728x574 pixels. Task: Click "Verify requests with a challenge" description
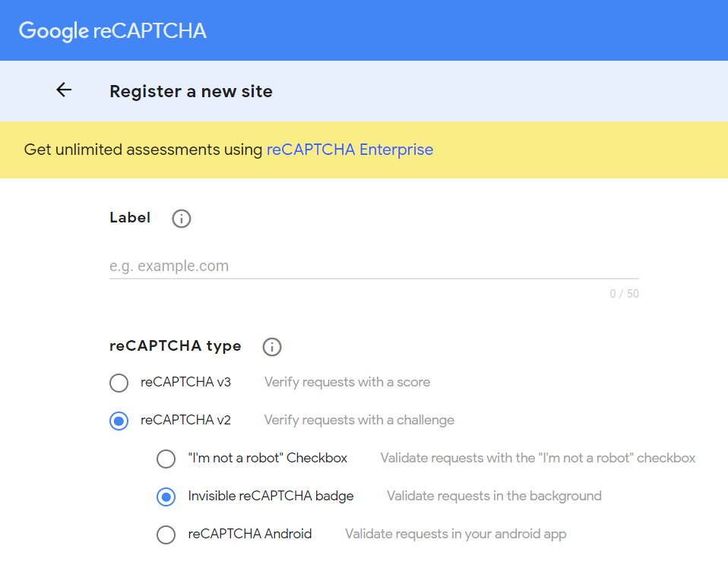pyautogui.click(x=359, y=420)
